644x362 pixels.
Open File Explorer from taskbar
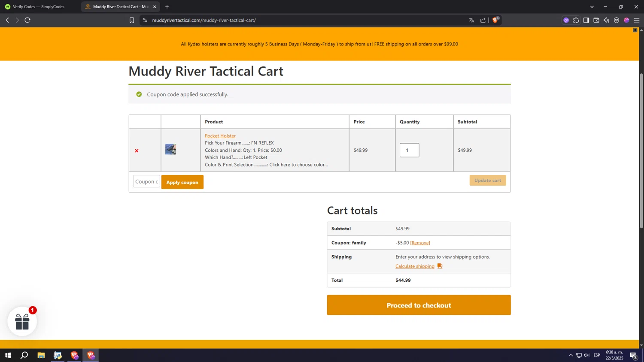pos(41,355)
